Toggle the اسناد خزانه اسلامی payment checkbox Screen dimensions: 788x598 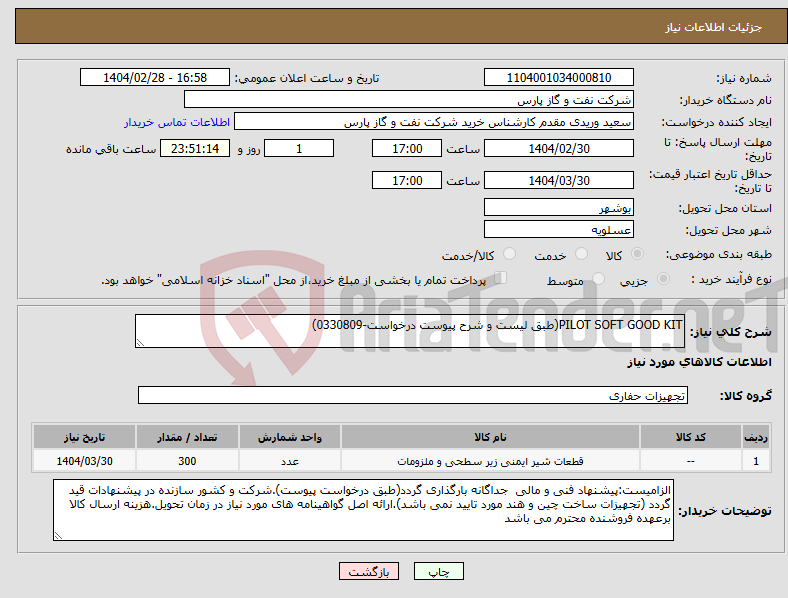click(x=501, y=278)
